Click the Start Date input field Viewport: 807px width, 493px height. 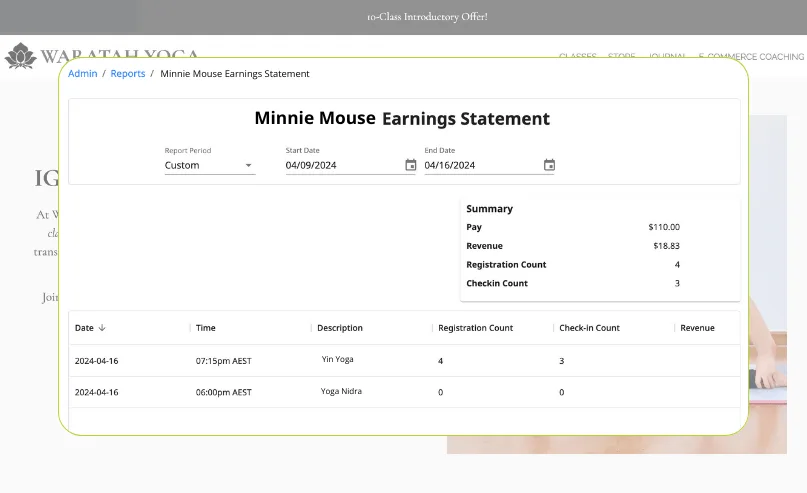[x=342, y=165]
